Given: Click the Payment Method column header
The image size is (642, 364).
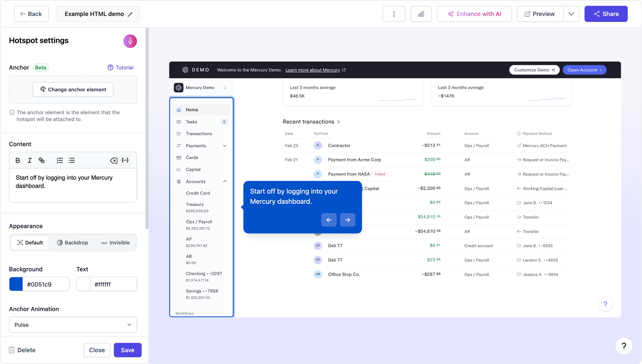Looking at the screenshot, I should click(534, 133).
